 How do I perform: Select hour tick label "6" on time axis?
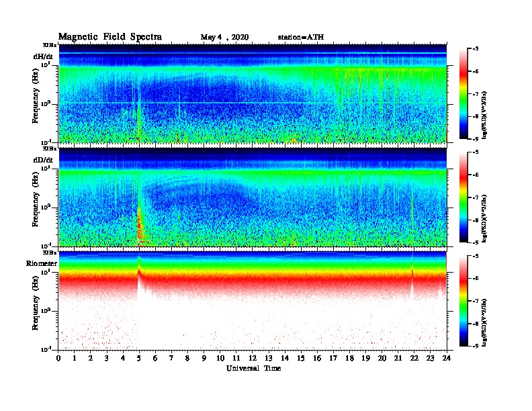pos(155,358)
